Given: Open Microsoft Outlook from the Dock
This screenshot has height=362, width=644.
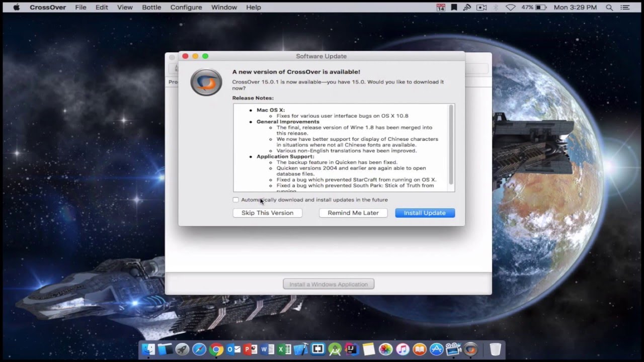Looking at the screenshot, I should [233, 349].
